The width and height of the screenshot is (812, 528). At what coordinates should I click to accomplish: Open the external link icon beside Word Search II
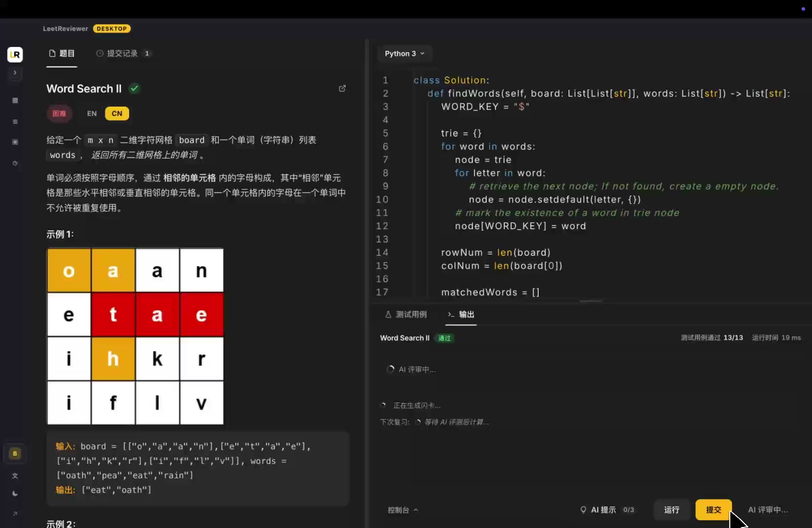342,88
